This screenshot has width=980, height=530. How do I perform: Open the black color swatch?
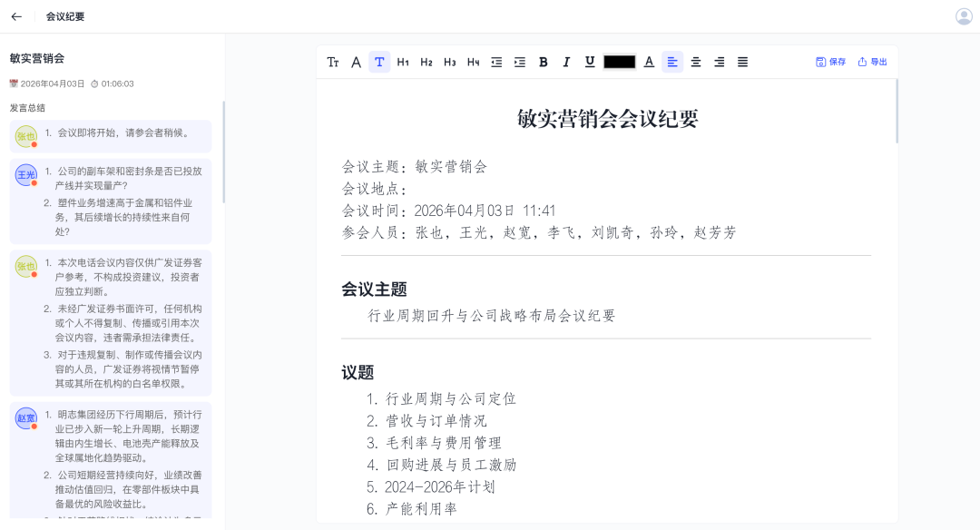(619, 62)
